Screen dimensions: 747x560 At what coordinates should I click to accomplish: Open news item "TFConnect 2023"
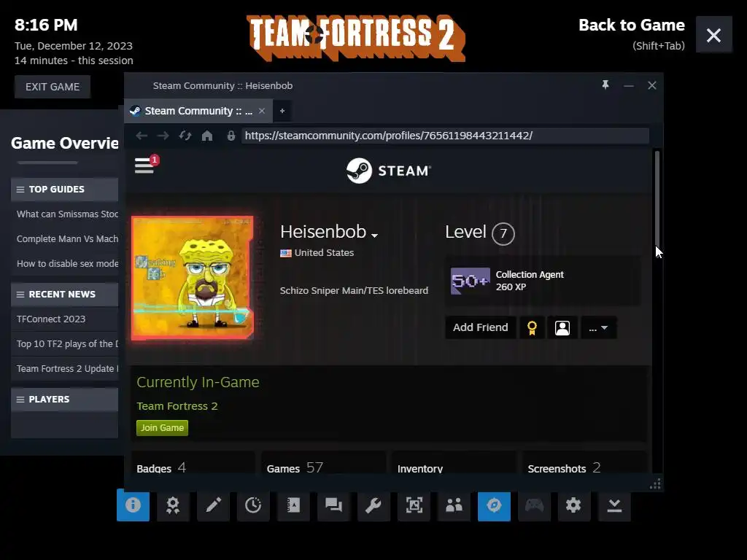click(51, 319)
